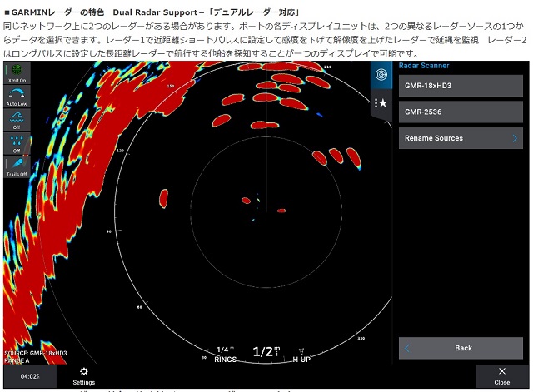Expand the Rename Sources chevron arrow
The height and width of the screenshot is (392, 533).
click(515, 138)
